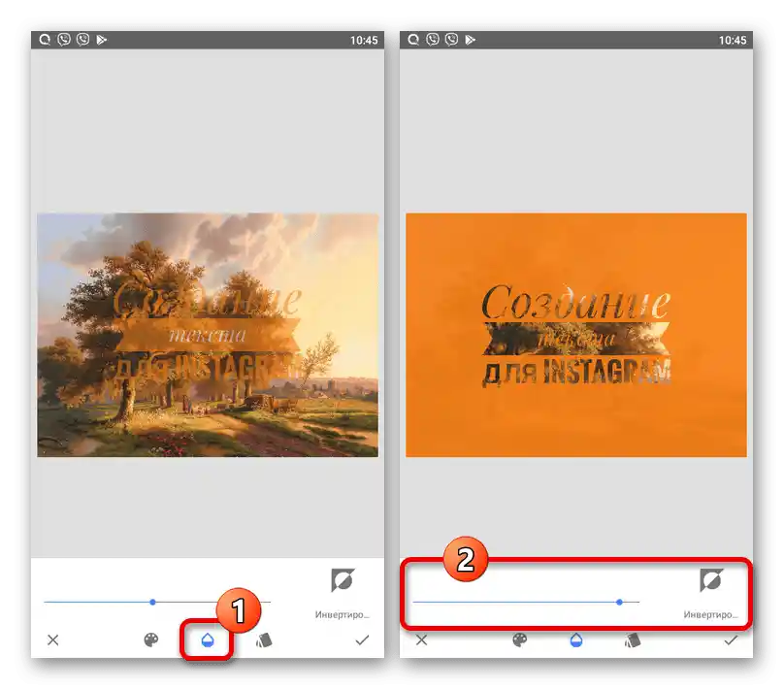Click opacity slider handle in left phone
Image resolution: width=784 pixels, height=689 pixels.
[x=152, y=602]
